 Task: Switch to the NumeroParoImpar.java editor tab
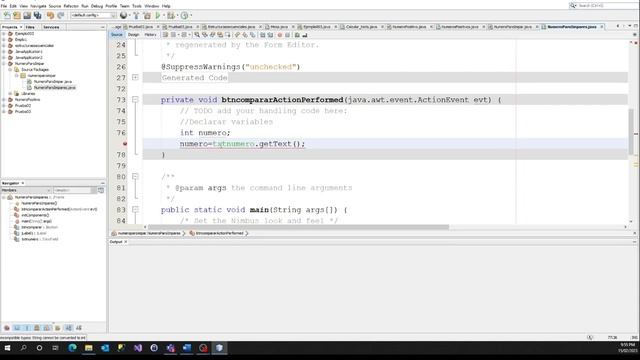click(x=512, y=27)
